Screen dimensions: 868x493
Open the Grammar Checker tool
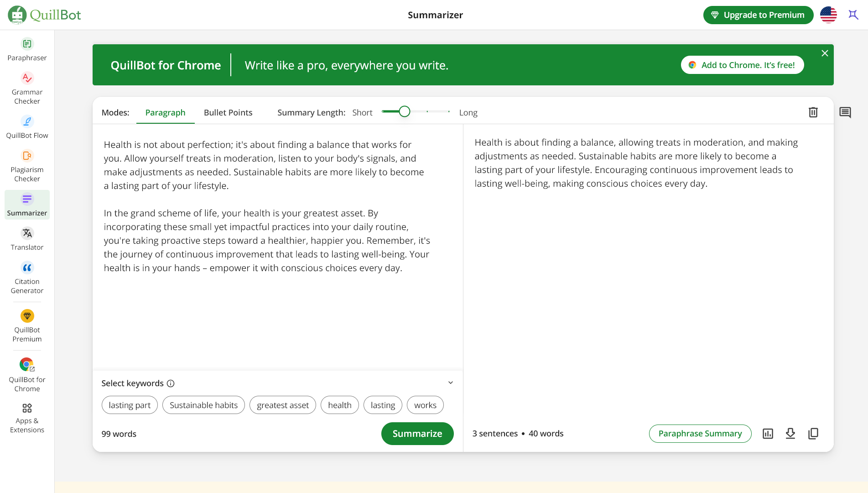tap(27, 88)
